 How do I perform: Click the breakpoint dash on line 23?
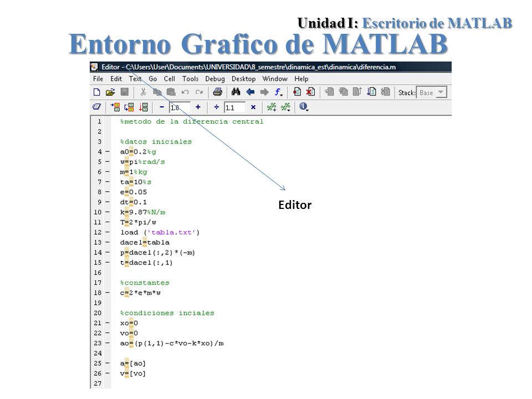[x=108, y=343]
